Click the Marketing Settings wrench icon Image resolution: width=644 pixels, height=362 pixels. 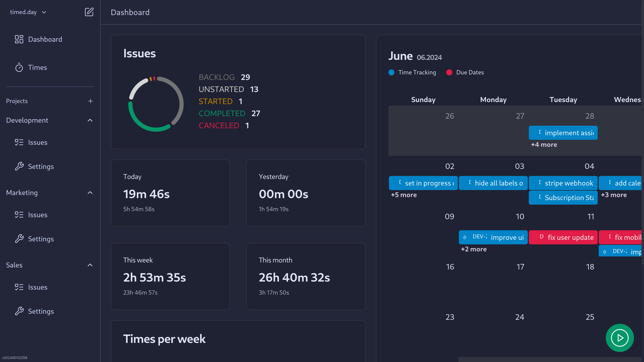(x=19, y=239)
